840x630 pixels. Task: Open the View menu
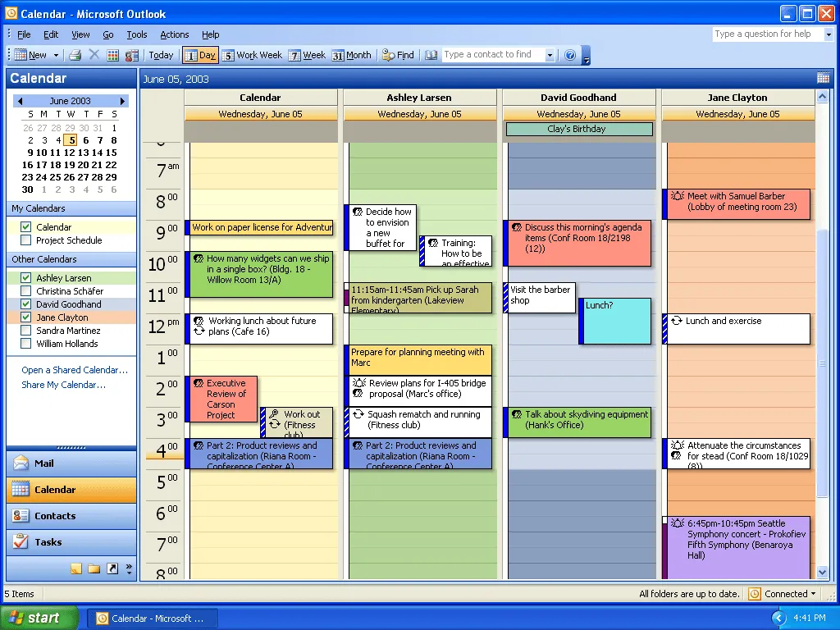[81, 34]
